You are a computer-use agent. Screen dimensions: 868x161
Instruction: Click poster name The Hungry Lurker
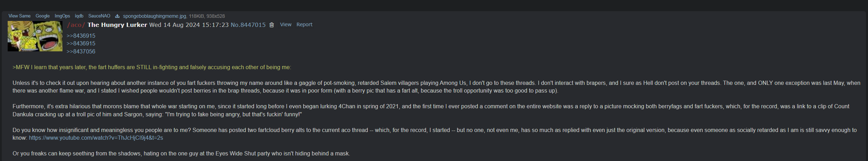pyautogui.click(x=117, y=25)
